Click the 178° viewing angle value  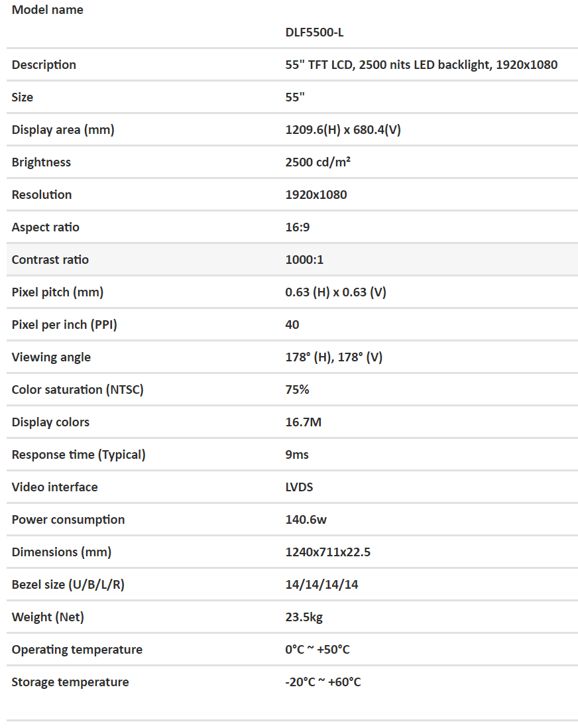pyautogui.click(x=333, y=357)
